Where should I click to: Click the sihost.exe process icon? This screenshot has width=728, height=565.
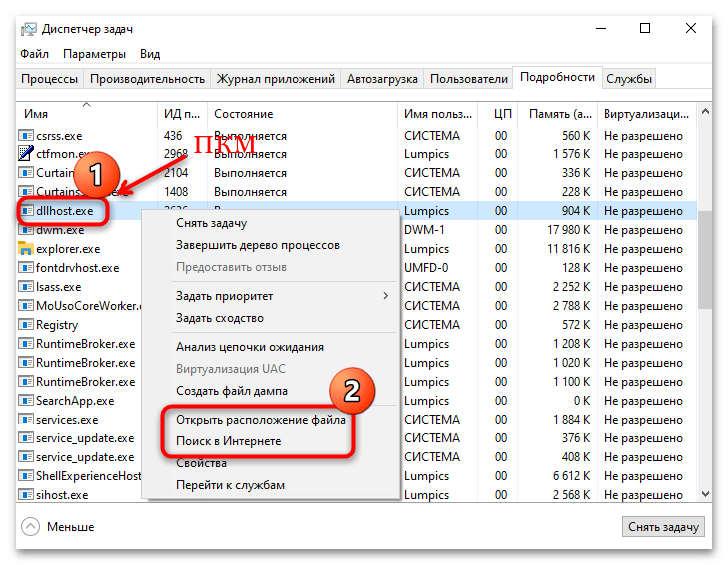(26, 495)
